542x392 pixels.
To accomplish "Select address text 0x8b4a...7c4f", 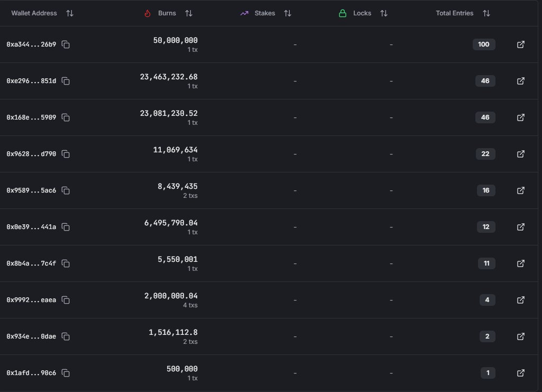I will pyautogui.click(x=31, y=263).
